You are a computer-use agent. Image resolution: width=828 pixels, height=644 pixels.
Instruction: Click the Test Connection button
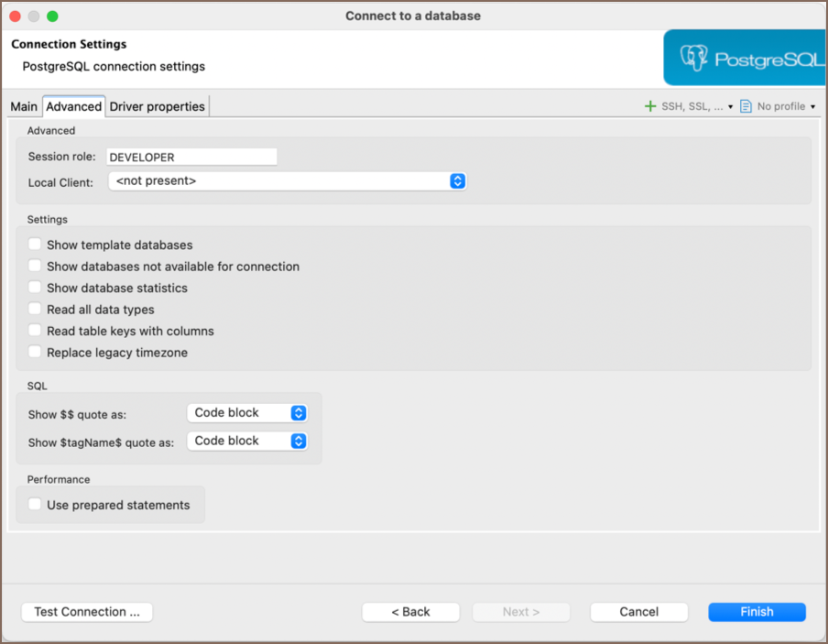(x=87, y=612)
